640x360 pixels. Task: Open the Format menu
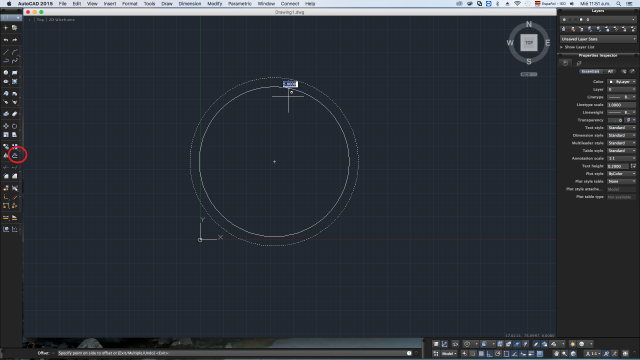(129, 4)
